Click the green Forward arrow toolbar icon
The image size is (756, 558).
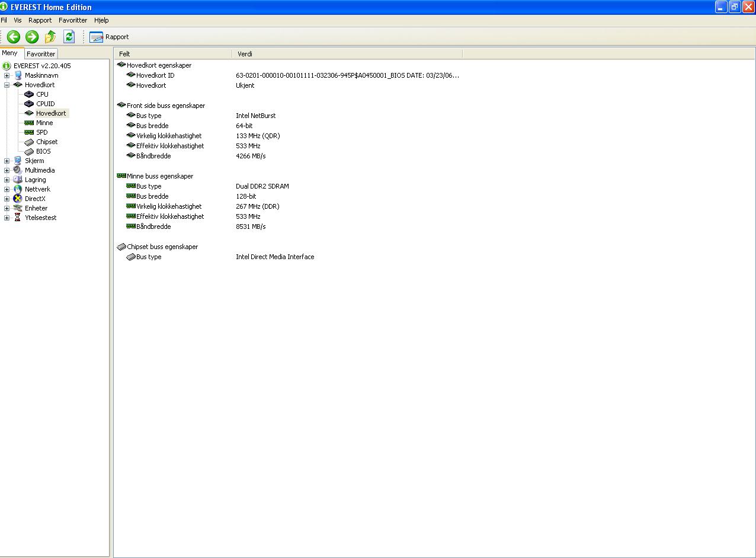[32, 37]
